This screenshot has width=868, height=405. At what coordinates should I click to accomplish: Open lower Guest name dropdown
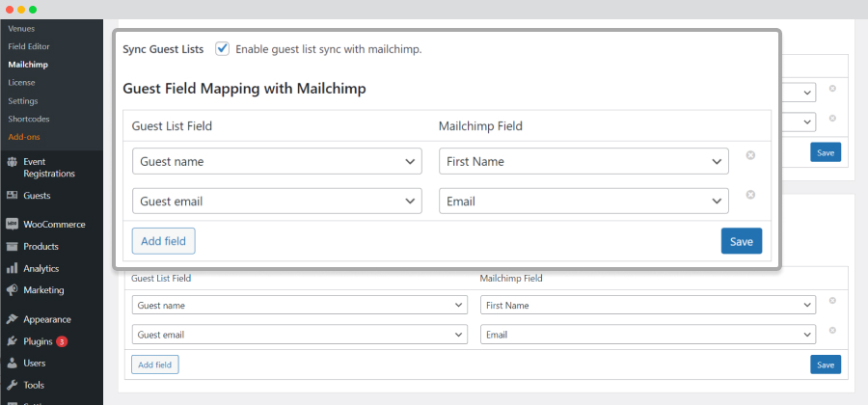[x=300, y=305]
